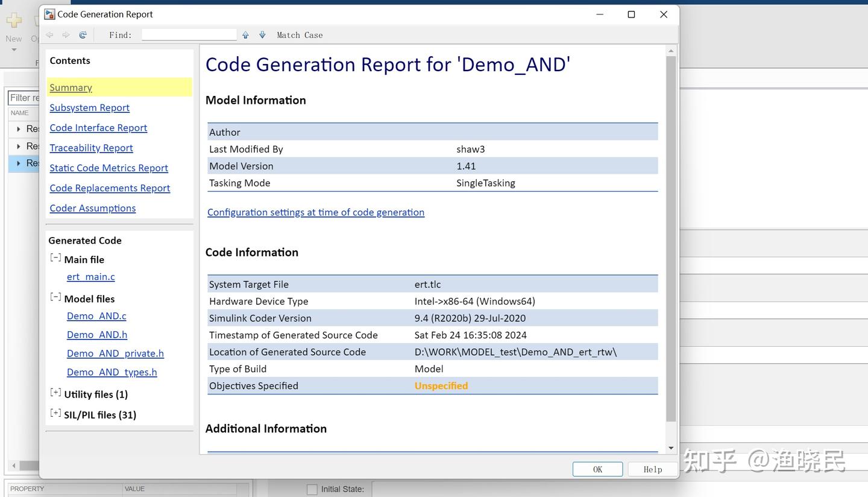Click the background pane's left scroll arrow

pos(14,466)
